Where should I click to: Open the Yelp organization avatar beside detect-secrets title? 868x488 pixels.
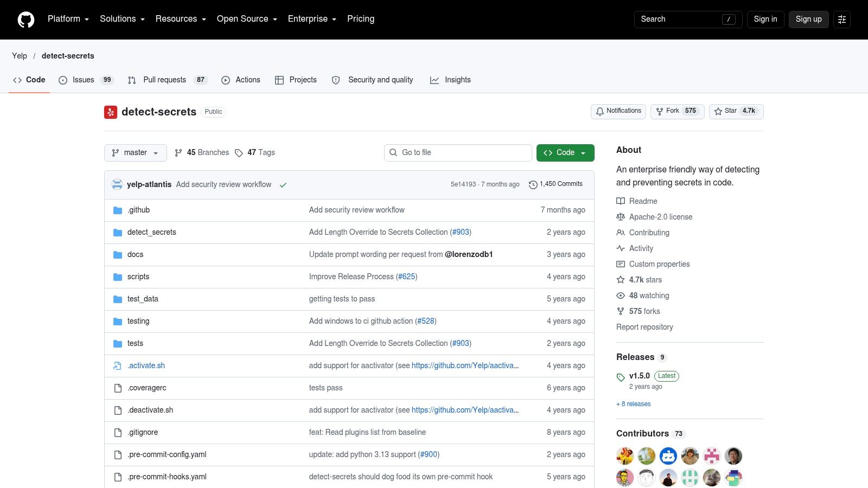point(111,112)
